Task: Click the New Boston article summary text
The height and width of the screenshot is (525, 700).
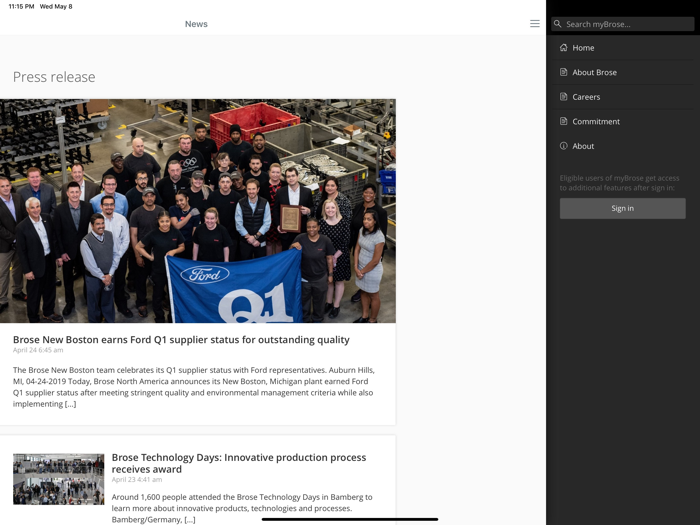Action: pos(194,387)
